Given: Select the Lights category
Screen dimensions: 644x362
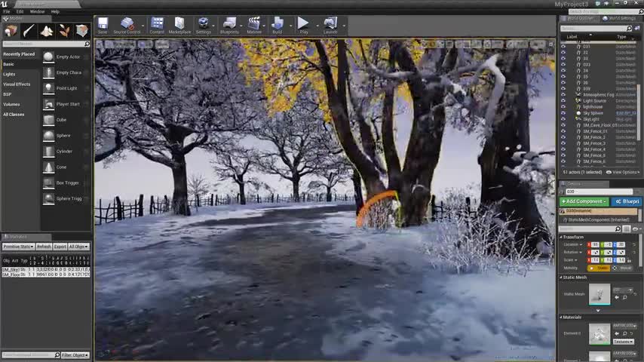Looking at the screenshot, I should 9,75.
